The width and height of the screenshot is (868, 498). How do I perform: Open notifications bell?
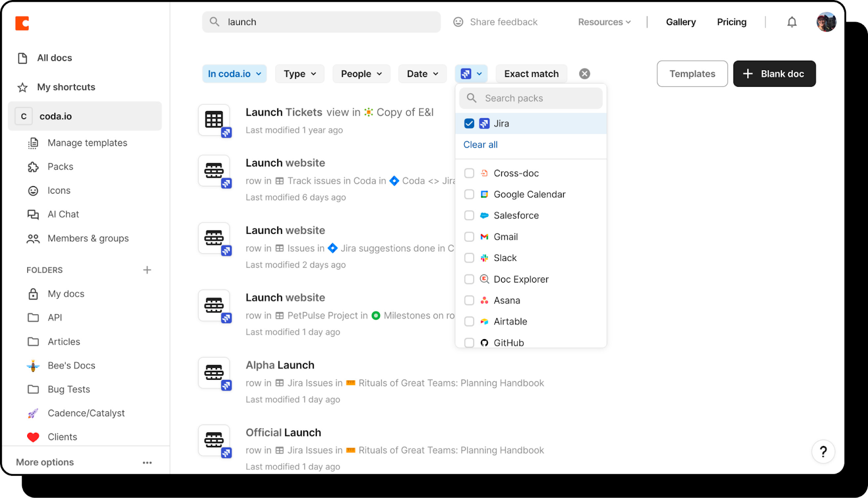pos(792,22)
